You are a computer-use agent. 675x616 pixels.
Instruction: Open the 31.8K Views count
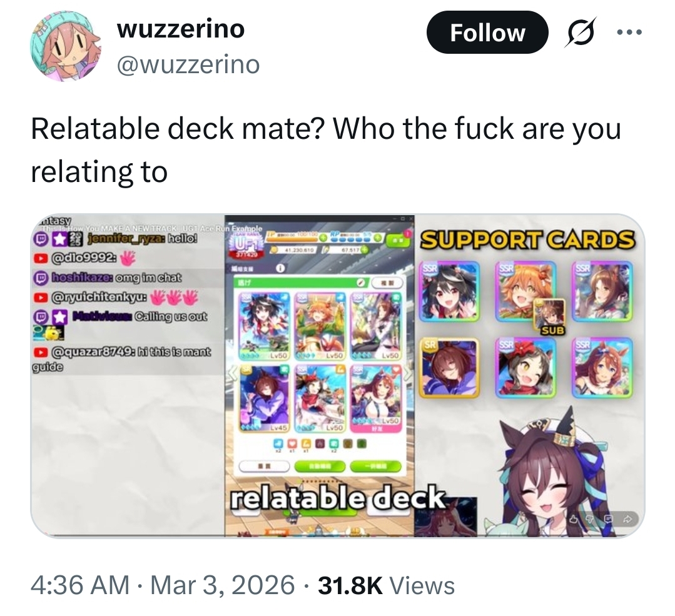(x=386, y=585)
